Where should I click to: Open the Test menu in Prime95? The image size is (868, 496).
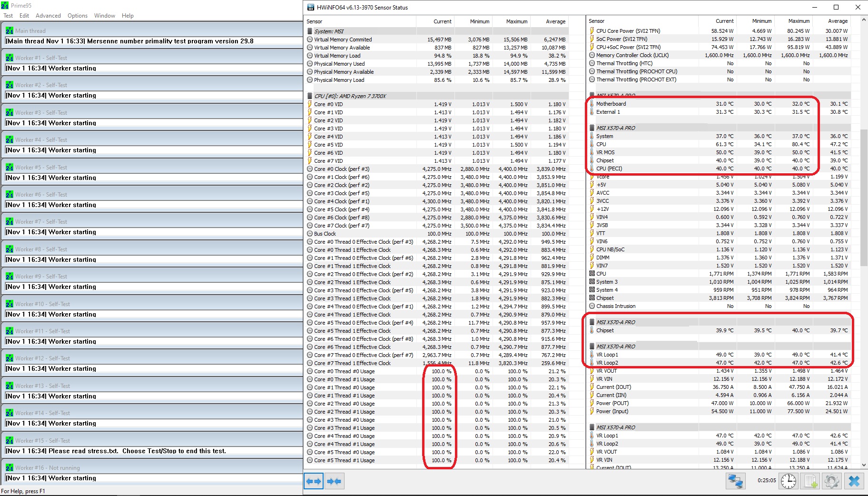pyautogui.click(x=8, y=16)
